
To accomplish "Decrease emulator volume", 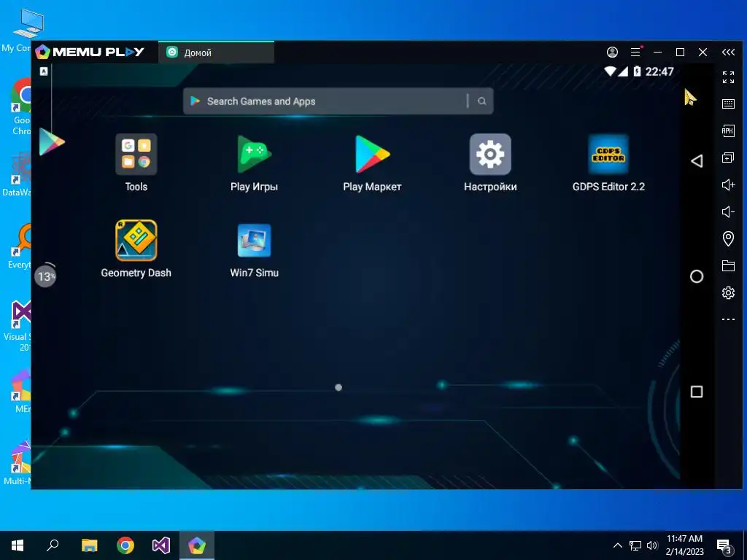I will 728,212.
